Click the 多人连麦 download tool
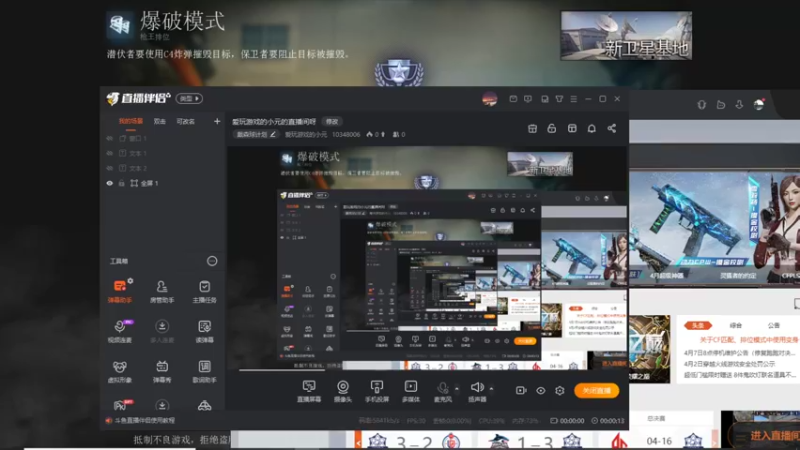This screenshot has width=800, height=450. [x=162, y=331]
